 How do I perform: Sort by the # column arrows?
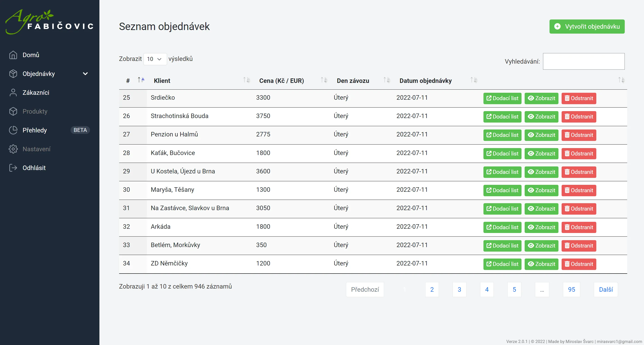pyautogui.click(x=141, y=80)
